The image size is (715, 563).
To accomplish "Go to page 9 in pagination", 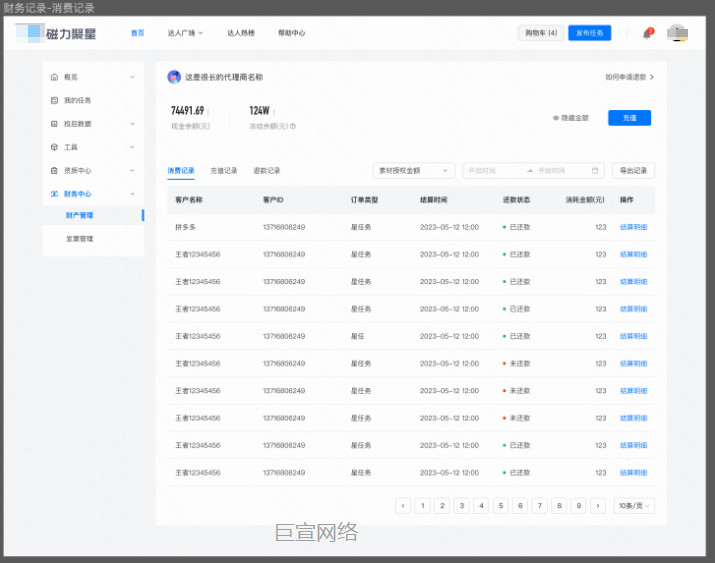I will [x=579, y=506].
